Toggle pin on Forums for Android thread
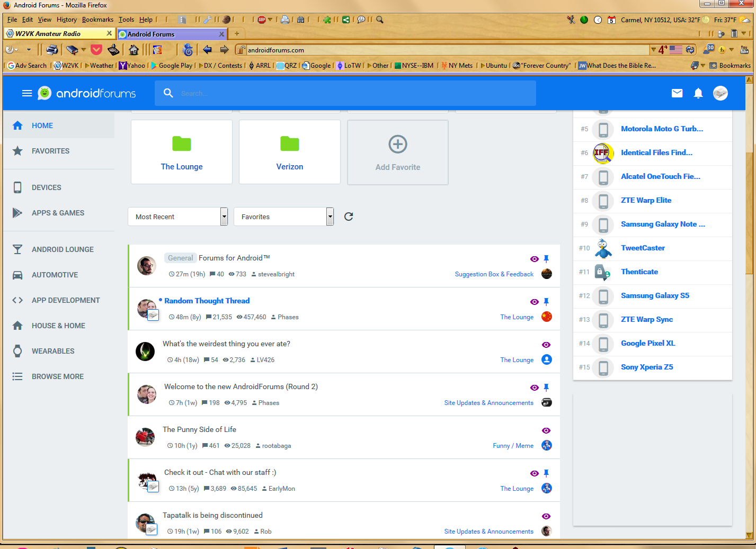Screen dimensions: 756x549 tap(546, 259)
